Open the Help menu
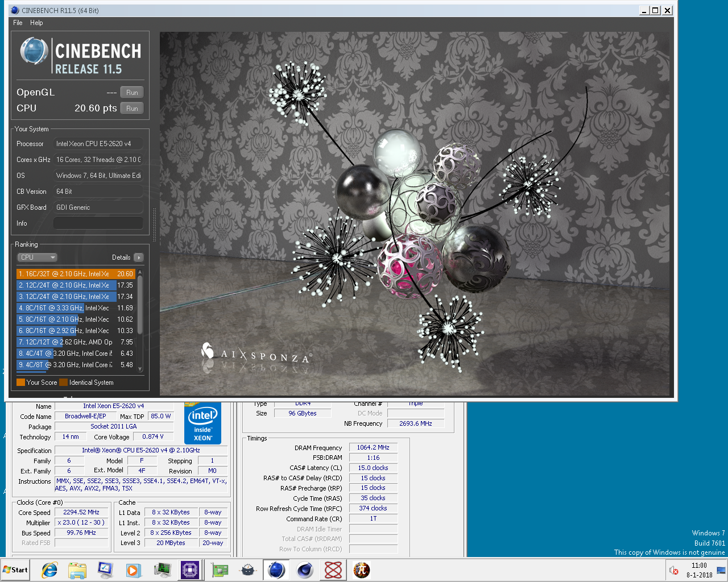 pyautogui.click(x=36, y=23)
